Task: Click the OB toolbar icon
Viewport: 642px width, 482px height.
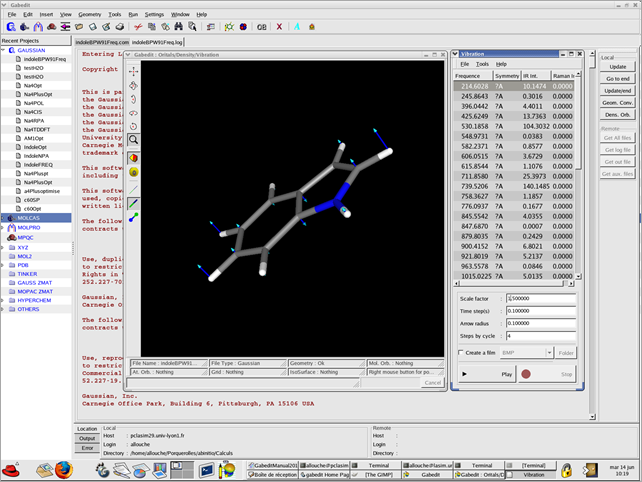Action: pyautogui.click(x=261, y=28)
